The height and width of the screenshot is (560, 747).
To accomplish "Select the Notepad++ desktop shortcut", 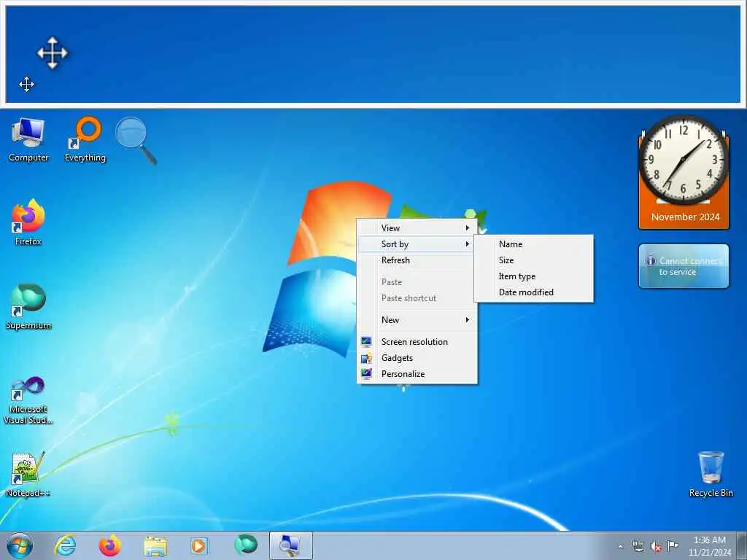I will tap(28, 474).
